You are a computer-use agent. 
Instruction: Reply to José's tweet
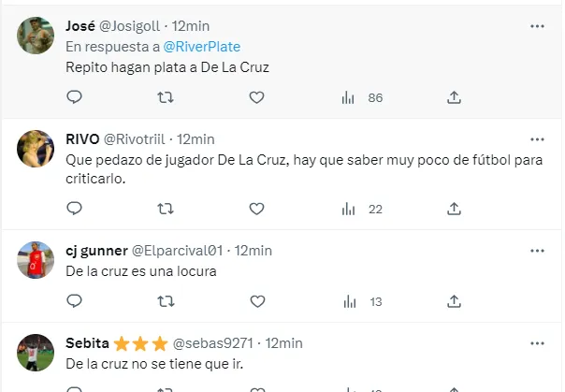coord(75,97)
